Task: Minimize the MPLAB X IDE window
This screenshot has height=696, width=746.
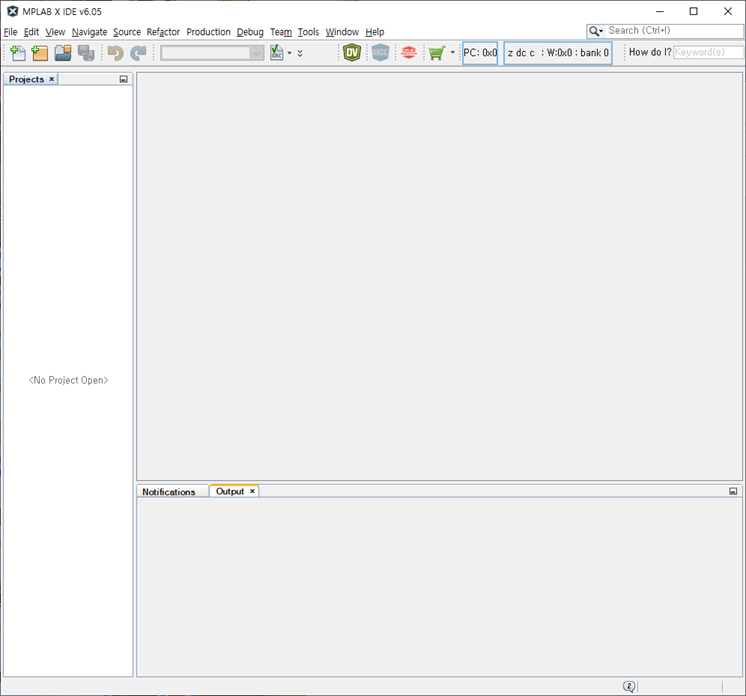Action: pyautogui.click(x=660, y=11)
